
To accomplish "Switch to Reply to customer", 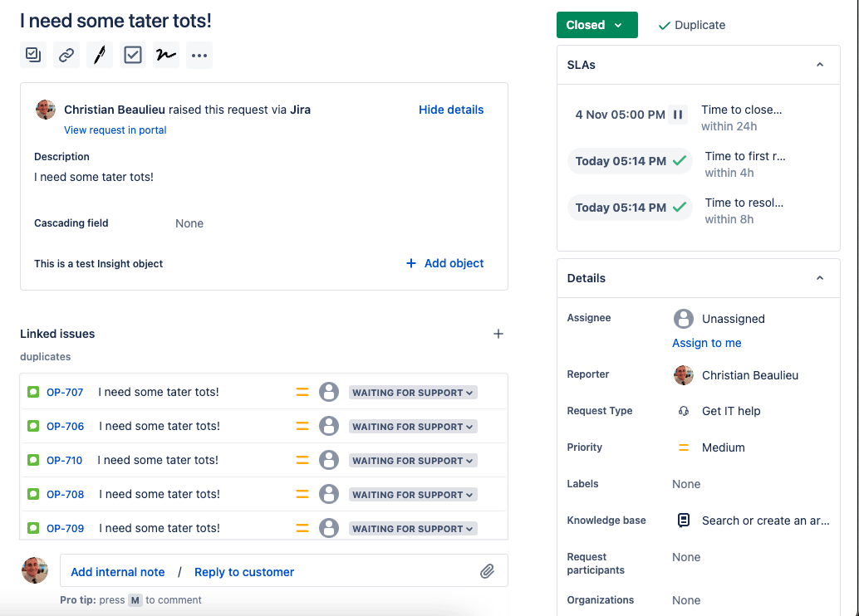I will tap(243, 572).
